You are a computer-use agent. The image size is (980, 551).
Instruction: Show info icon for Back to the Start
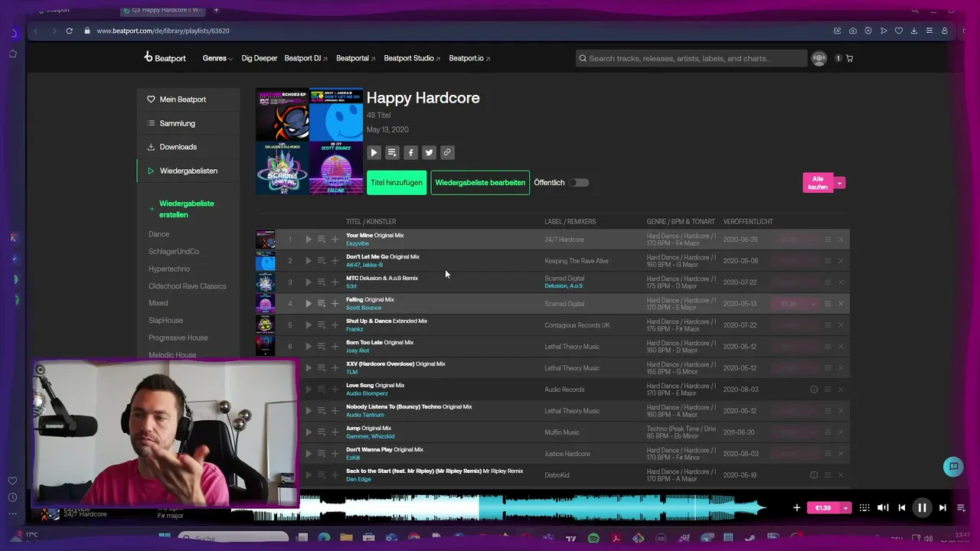(x=814, y=475)
